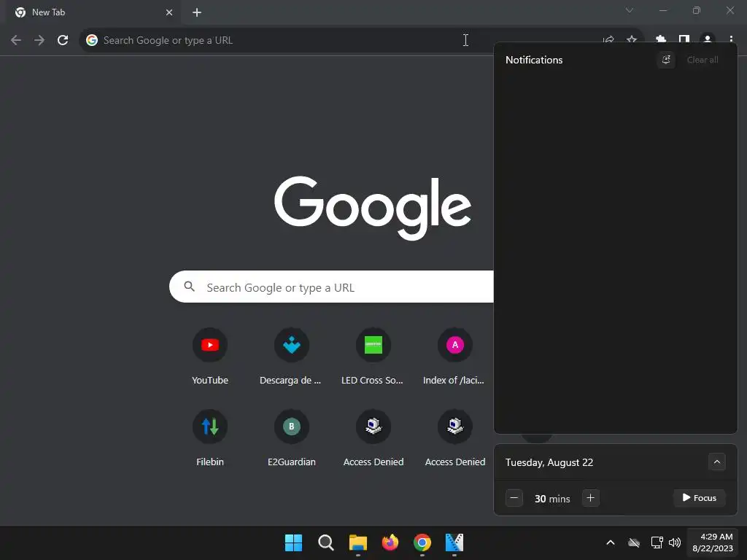747x560 pixels.
Task: Open the tab search chevron
Action: tap(630, 10)
